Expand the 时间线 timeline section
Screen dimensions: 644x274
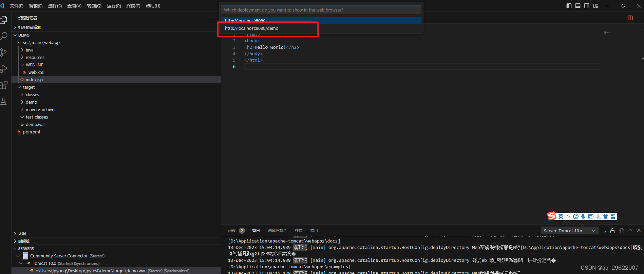pyautogui.click(x=116, y=241)
